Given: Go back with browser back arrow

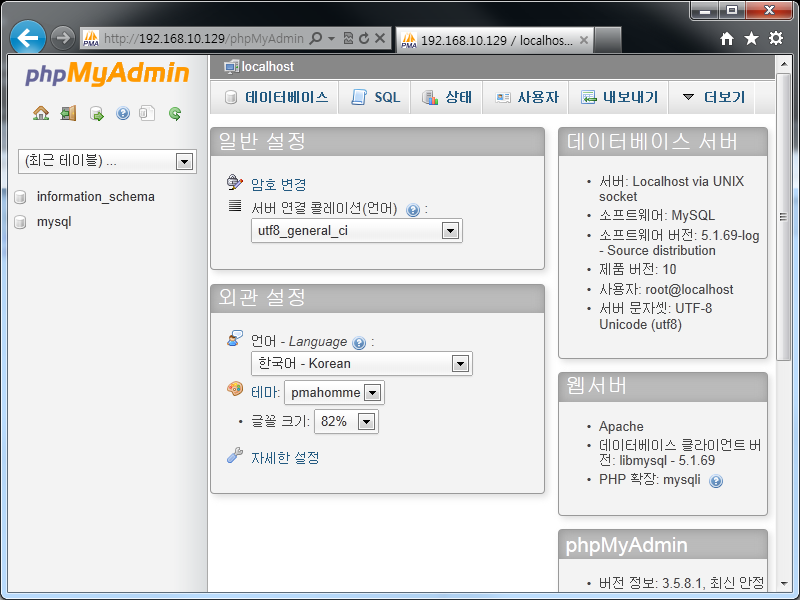Looking at the screenshot, I should click(28, 37).
